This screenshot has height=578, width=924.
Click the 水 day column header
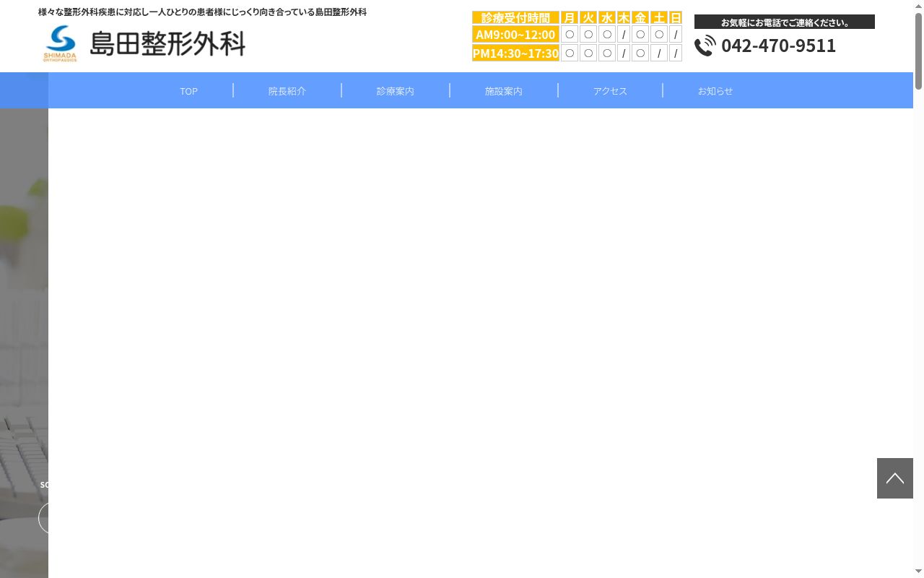coord(607,17)
